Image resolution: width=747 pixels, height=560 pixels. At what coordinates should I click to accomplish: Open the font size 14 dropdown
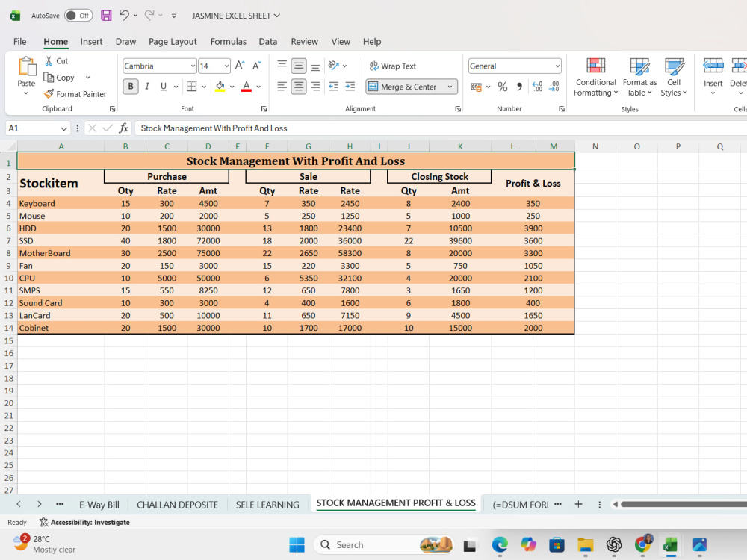point(226,66)
